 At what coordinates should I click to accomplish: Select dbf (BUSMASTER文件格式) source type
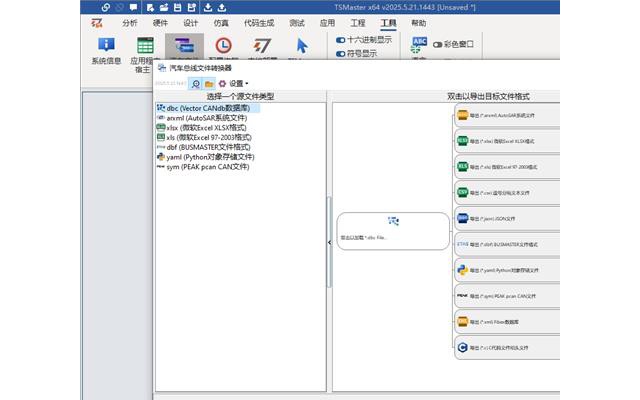click(204, 147)
